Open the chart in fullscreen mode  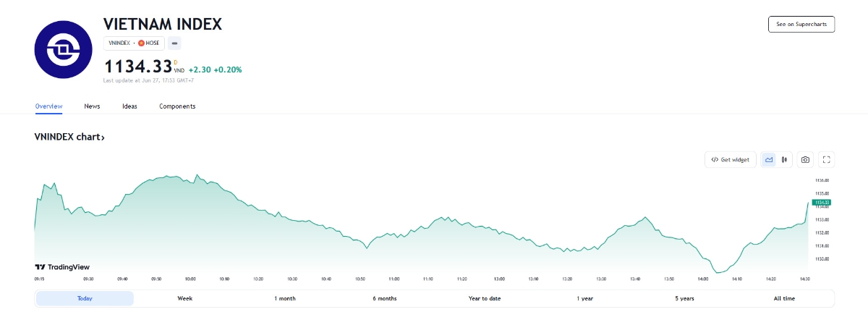click(827, 159)
